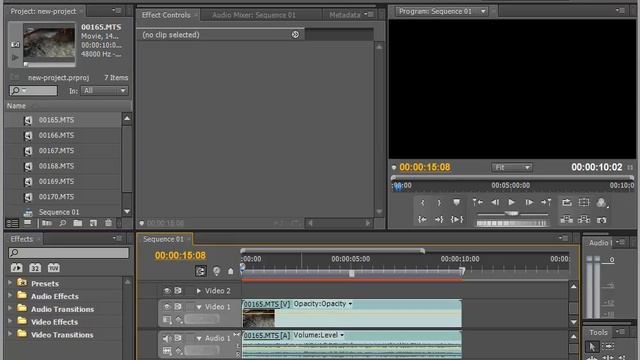Click Set Out Point button in Program monitor

[x=439, y=202]
